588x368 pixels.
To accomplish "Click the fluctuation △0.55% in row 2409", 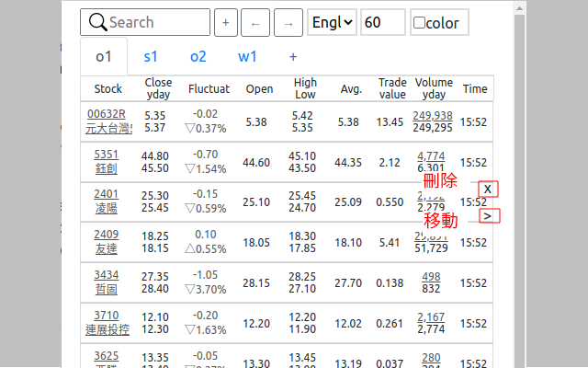I will (206, 249).
